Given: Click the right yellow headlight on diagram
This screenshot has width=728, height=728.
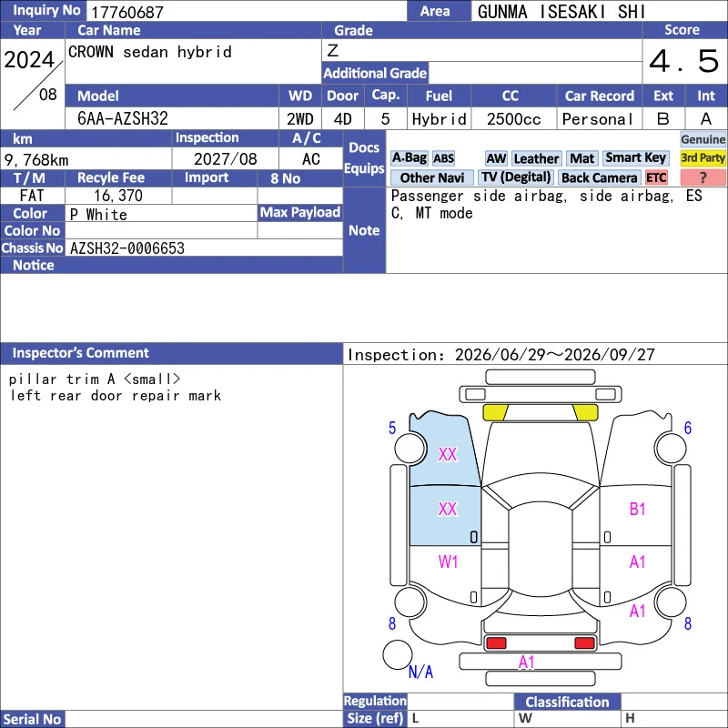Looking at the screenshot, I should (x=585, y=412).
